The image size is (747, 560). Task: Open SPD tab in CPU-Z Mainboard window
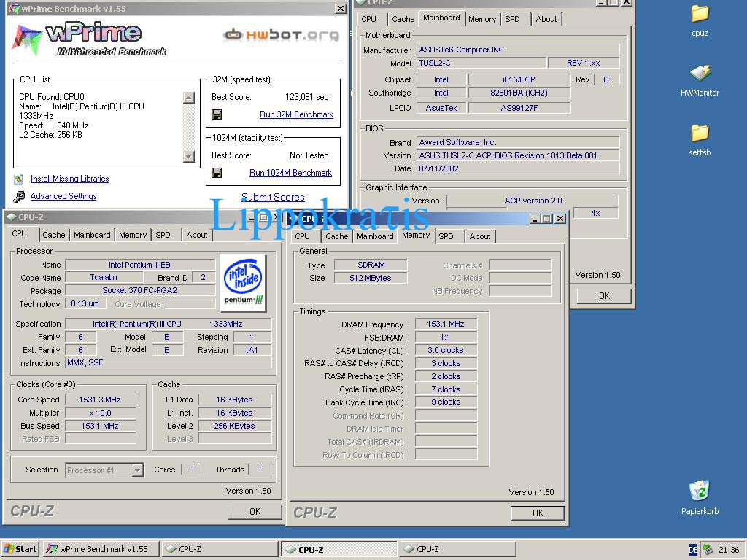tap(513, 19)
